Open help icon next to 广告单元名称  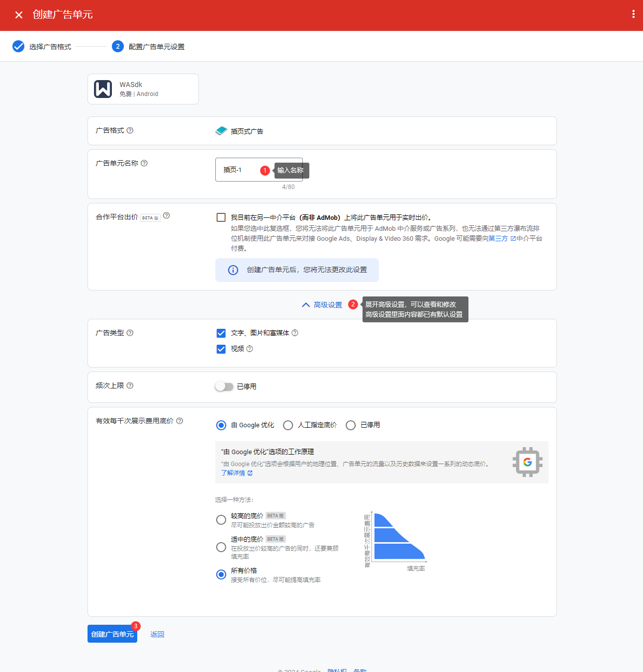[144, 163]
